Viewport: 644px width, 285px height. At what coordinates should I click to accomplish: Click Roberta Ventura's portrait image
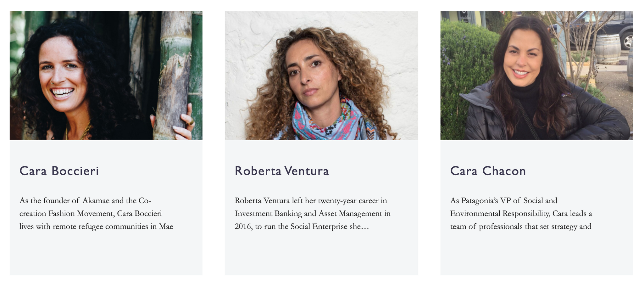(321, 75)
